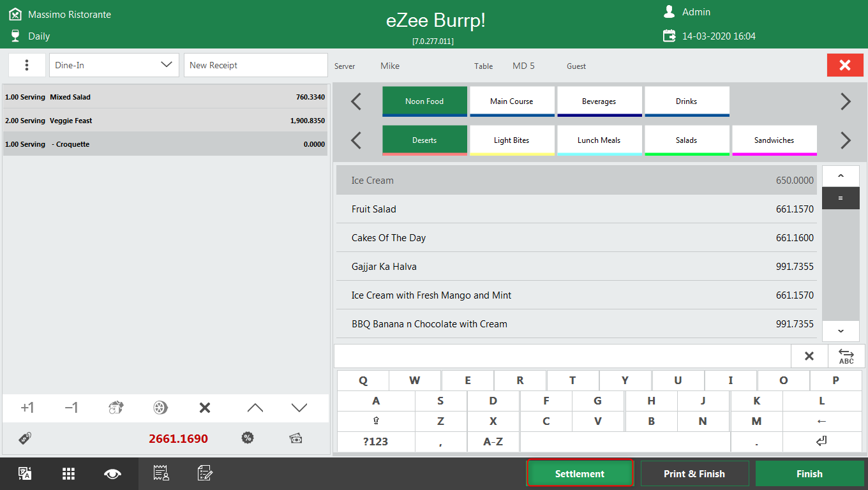Switch keyboard to ?123 symbols
The width and height of the screenshot is (868, 490).
[376, 442]
